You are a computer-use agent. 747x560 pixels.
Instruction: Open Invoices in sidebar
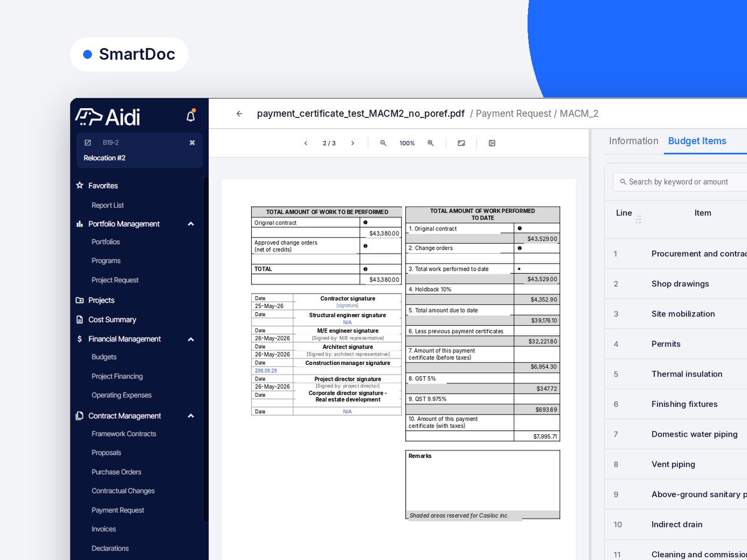pos(104,529)
